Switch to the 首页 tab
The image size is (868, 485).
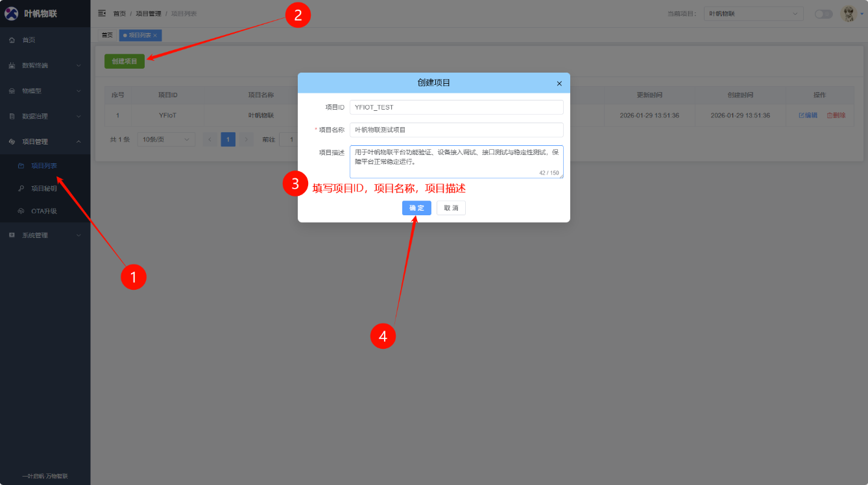[107, 35]
